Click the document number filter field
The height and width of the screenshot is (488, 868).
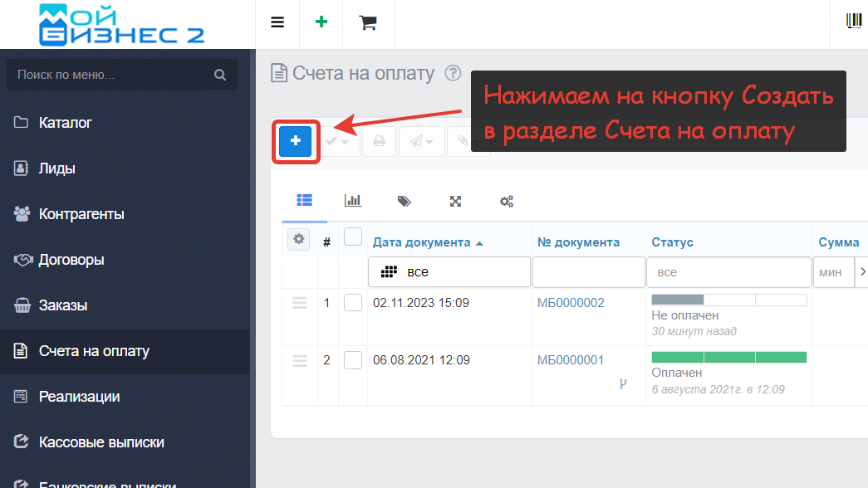pyautogui.click(x=588, y=272)
